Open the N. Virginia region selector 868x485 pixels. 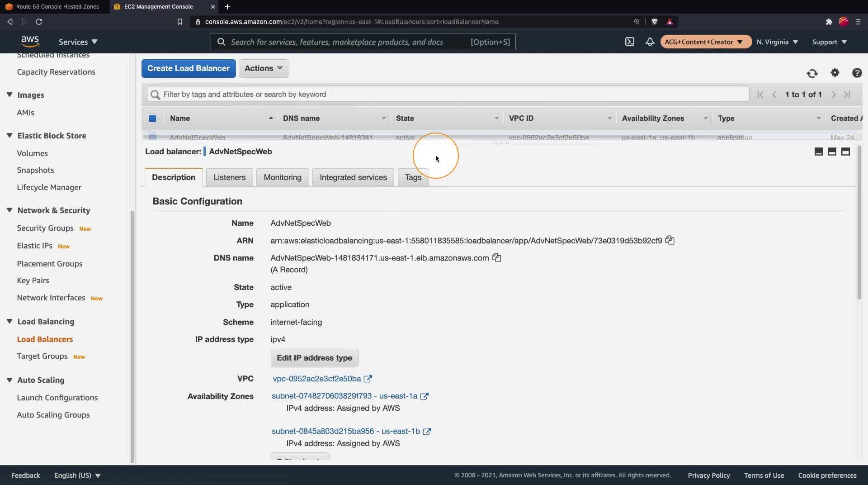(777, 42)
